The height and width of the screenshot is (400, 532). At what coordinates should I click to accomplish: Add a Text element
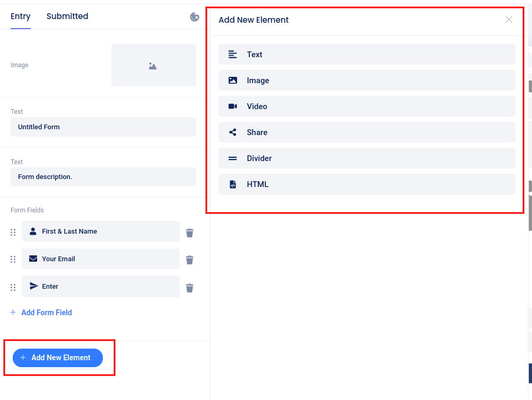[x=367, y=55]
